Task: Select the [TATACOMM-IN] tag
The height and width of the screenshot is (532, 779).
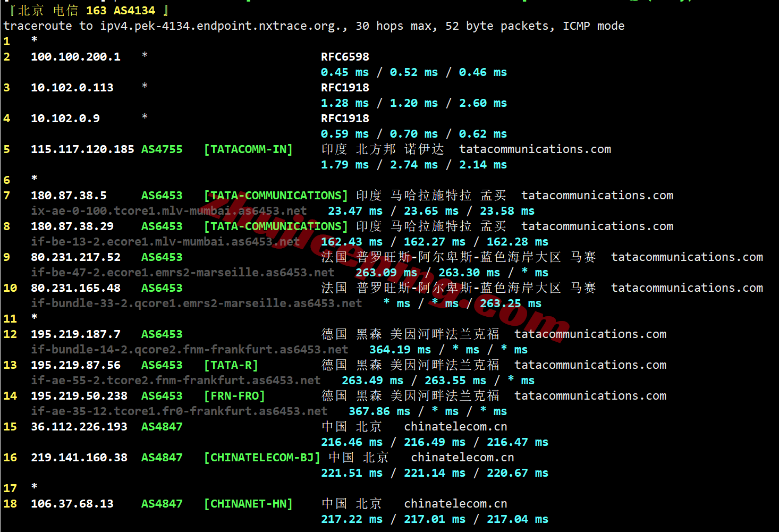Action: point(248,149)
